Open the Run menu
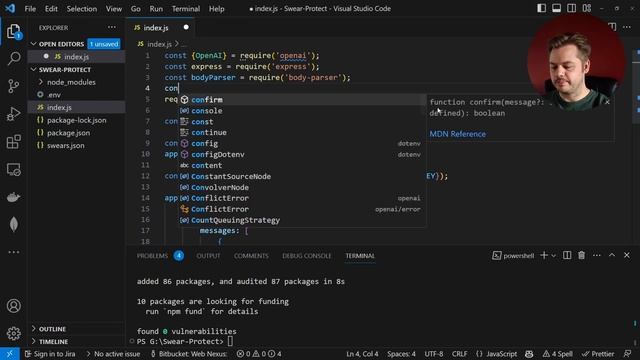The width and height of the screenshot is (640, 360). (x=156, y=9)
